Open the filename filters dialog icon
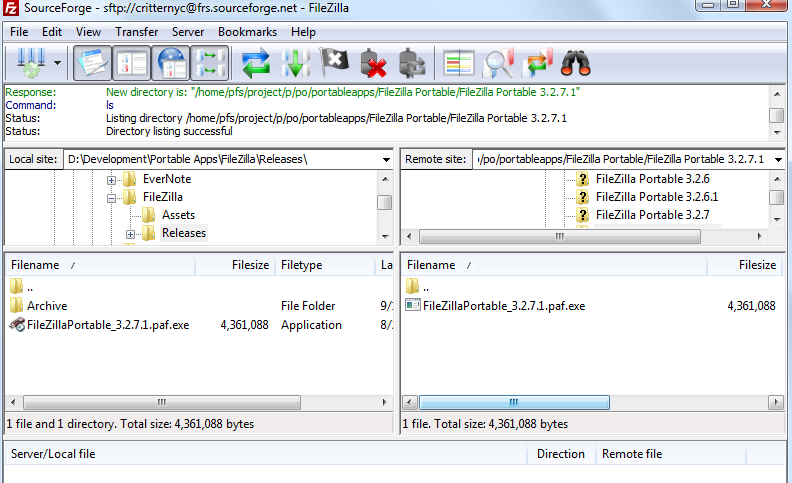This screenshot has height=483, width=792. pos(459,64)
